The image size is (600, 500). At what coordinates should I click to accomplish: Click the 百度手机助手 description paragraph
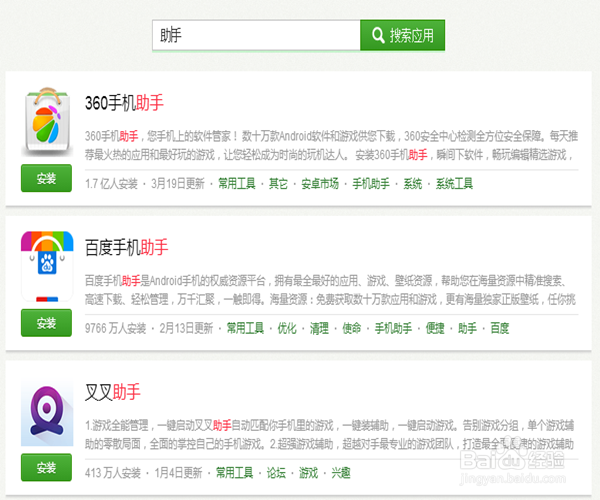pos(331,290)
